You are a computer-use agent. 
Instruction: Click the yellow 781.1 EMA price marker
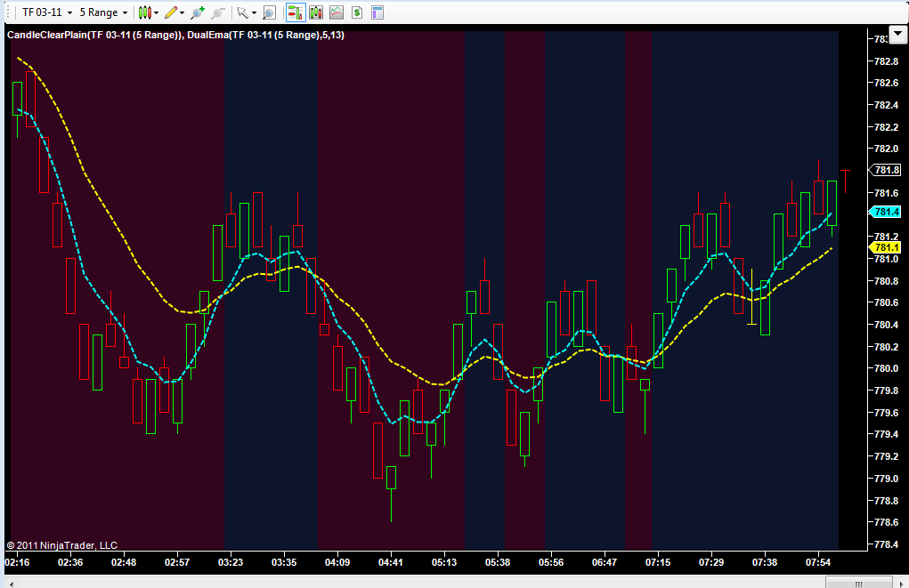pyautogui.click(x=885, y=247)
